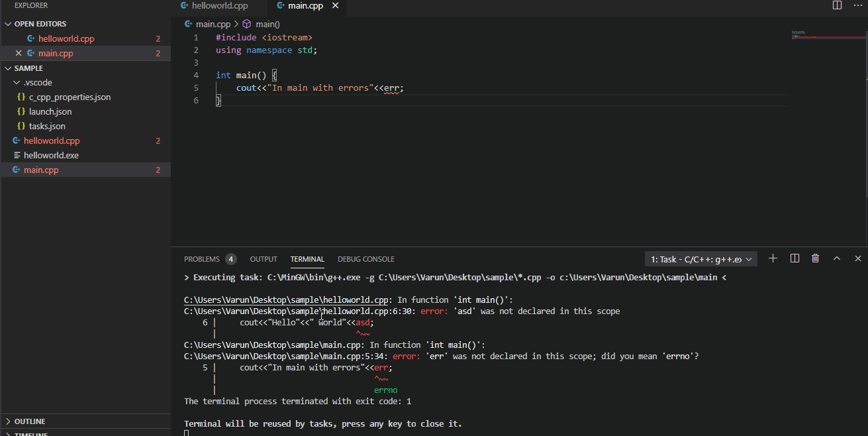Close the main.cpp editor tab
The width and height of the screenshot is (868, 436).
tap(336, 6)
